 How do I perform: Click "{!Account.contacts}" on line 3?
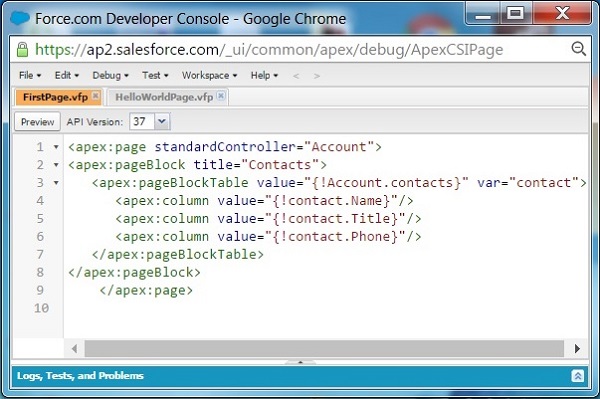click(386, 183)
